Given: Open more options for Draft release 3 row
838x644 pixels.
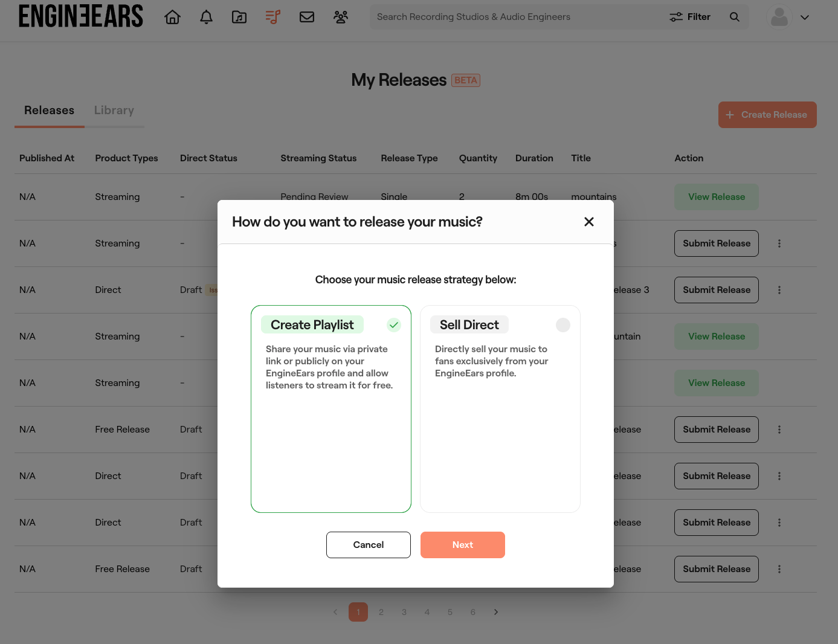Looking at the screenshot, I should pos(779,290).
